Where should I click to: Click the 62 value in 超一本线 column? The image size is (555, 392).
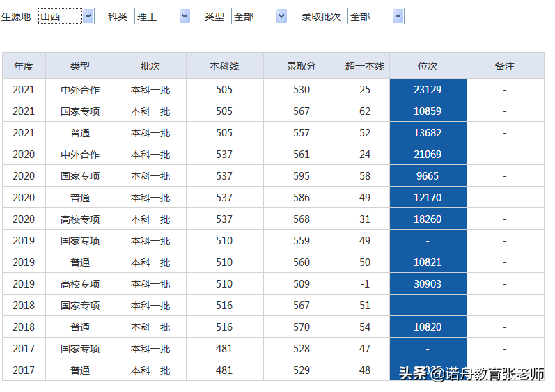pos(365,111)
